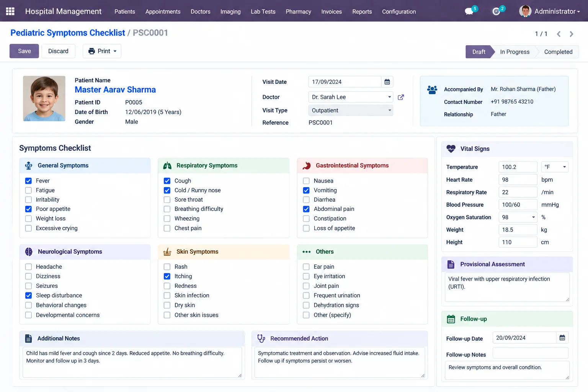Open the Print dropdown
The width and height of the screenshot is (588, 392).
[x=102, y=51]
